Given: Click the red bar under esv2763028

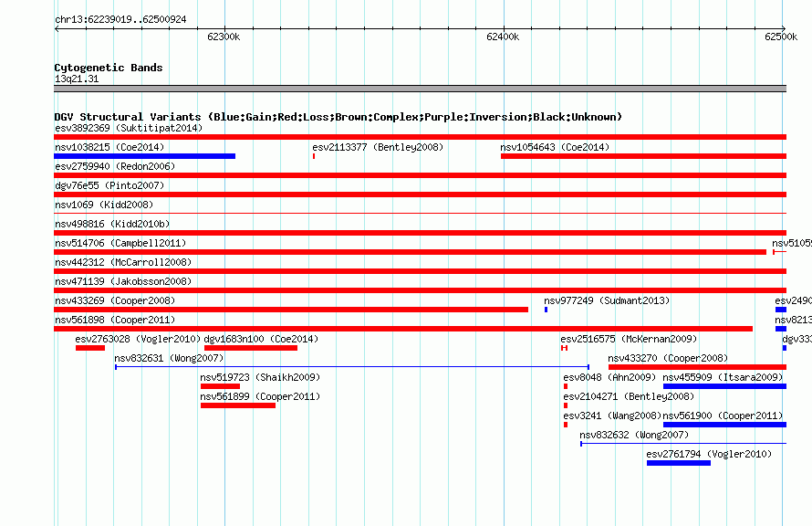Looking at the screenshot, I should (90, 348).
